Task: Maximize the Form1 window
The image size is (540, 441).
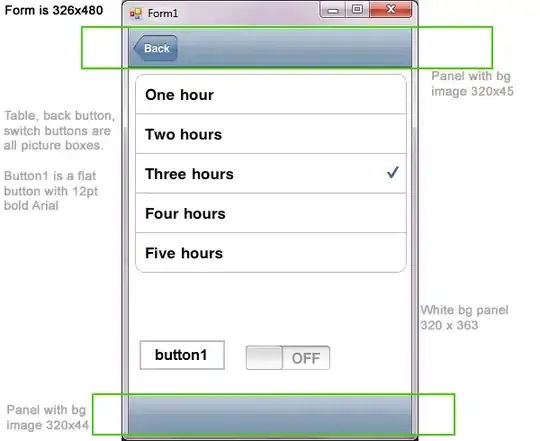Action: click(357, 9)
